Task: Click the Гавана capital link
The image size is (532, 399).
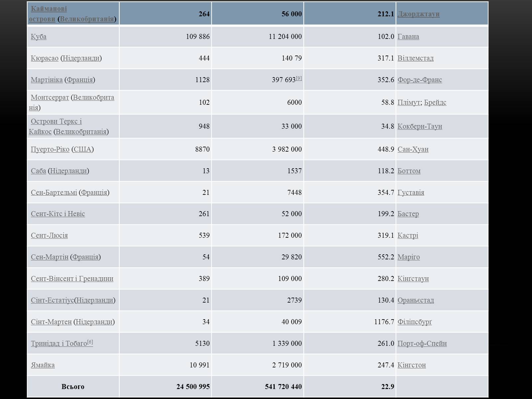Action: 408,37
